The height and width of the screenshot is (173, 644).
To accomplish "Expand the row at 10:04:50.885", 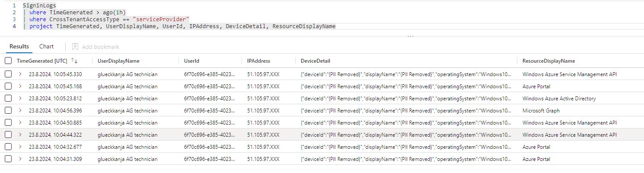I will click(x=20, y=122).
